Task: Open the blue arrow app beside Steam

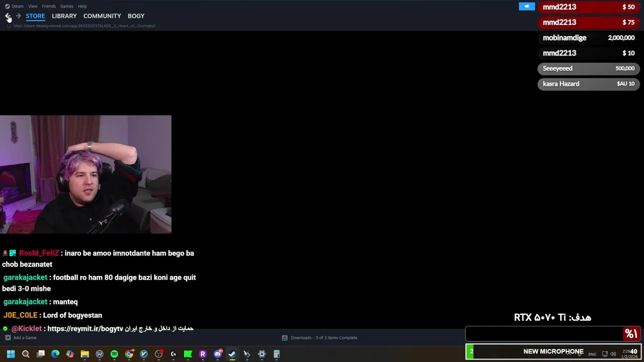Action: (247, 354)
